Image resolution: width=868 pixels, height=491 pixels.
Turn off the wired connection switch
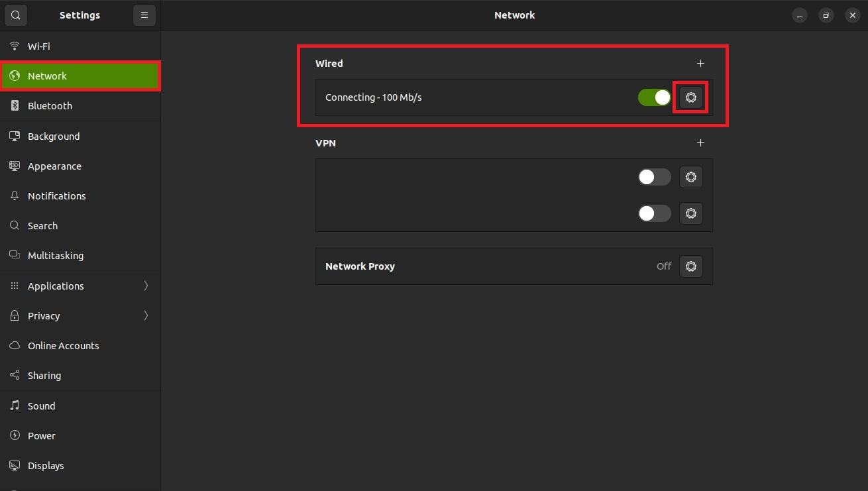[654, 97]
